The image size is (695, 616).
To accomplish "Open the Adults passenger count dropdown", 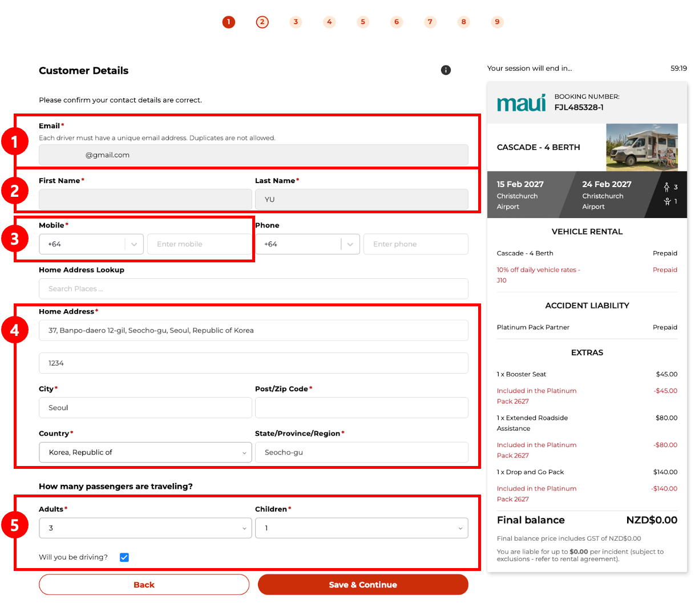I will [146, 528].
